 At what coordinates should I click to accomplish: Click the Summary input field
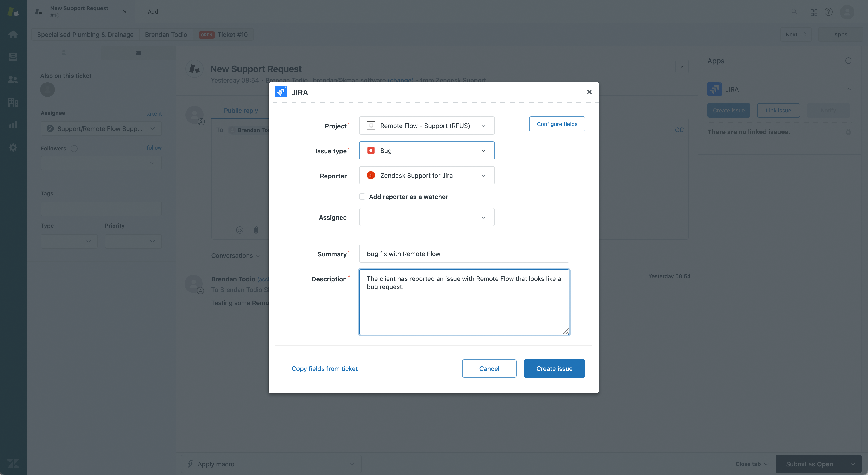[x=464, y=254]
